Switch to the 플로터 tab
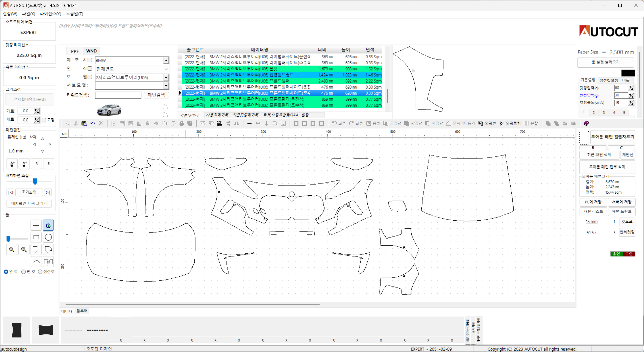The image size is (644, 352). [82, 311]
